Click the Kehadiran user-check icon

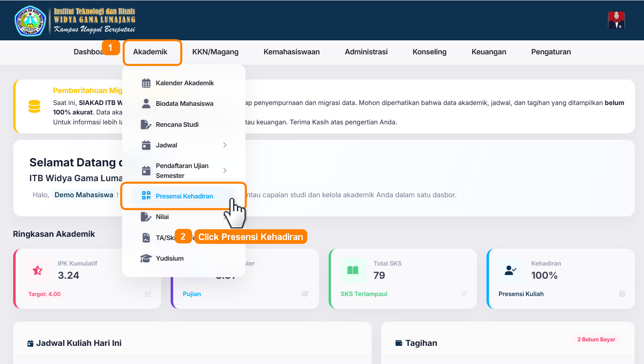pyautogui.click(x=510, y=271)
